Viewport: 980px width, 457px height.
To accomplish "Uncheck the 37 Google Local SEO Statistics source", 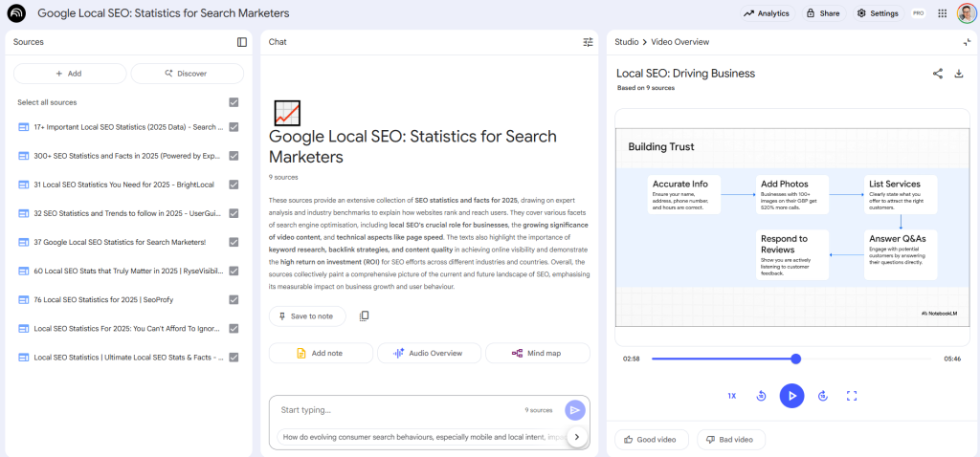I will coord(234,242).
